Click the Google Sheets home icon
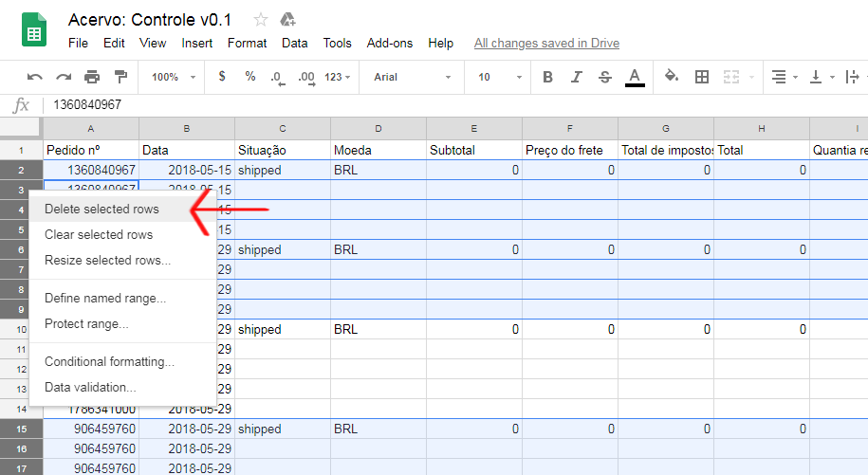Screen dimensions: 868x475 coord(34,31)
